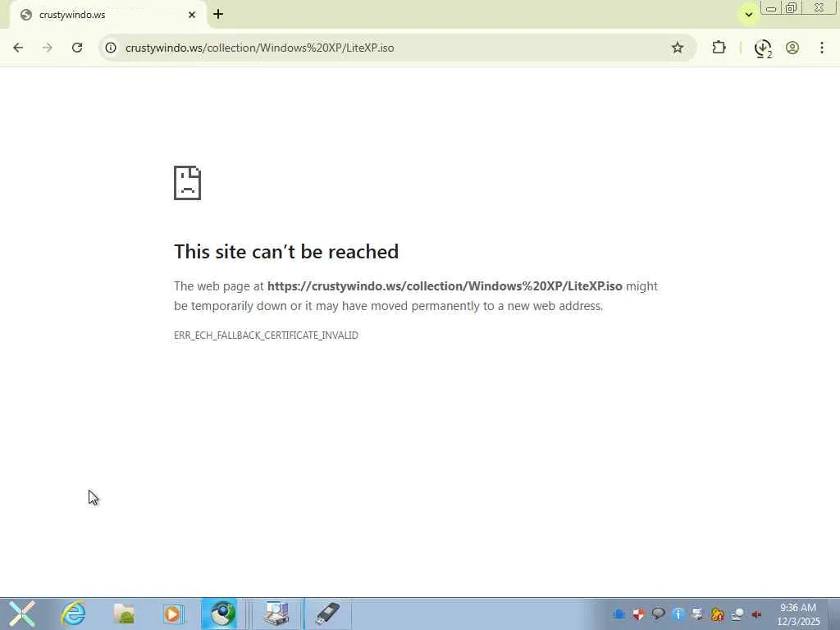Viewport: 840px width, 630px height.
Task: Open a new tab with plus button
Action: (218, 15)
